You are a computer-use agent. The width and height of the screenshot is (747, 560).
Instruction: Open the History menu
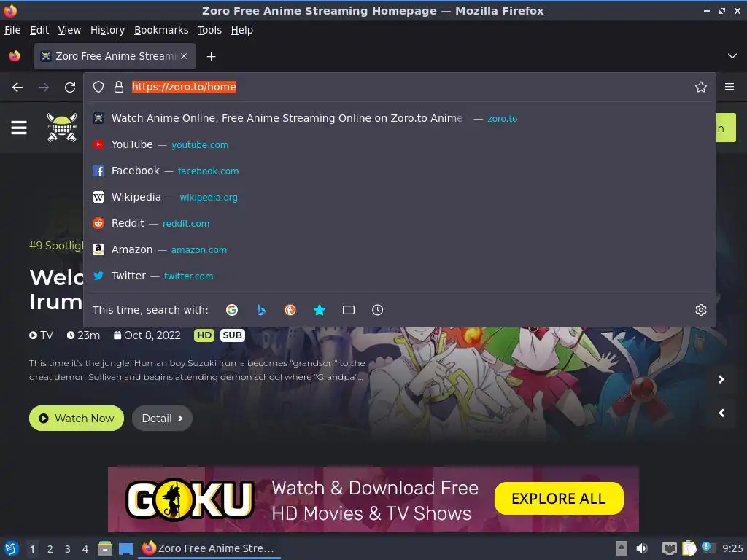[108, 30]
